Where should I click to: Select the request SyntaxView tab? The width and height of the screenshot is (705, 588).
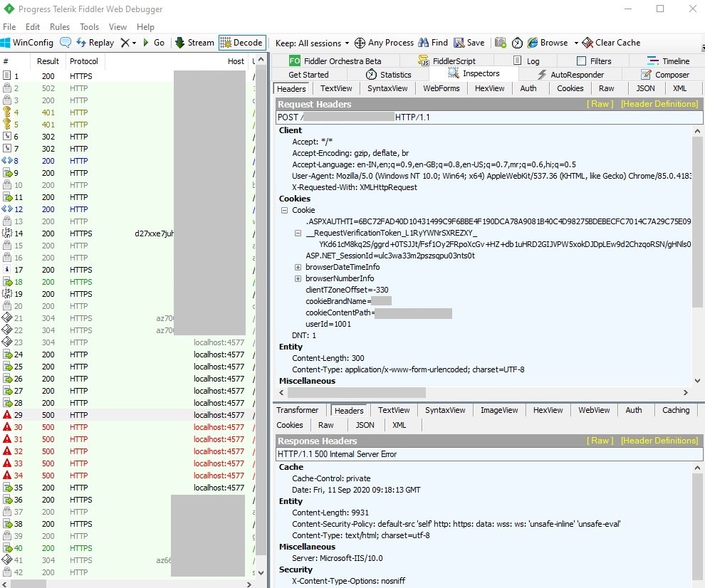point(387,88)
